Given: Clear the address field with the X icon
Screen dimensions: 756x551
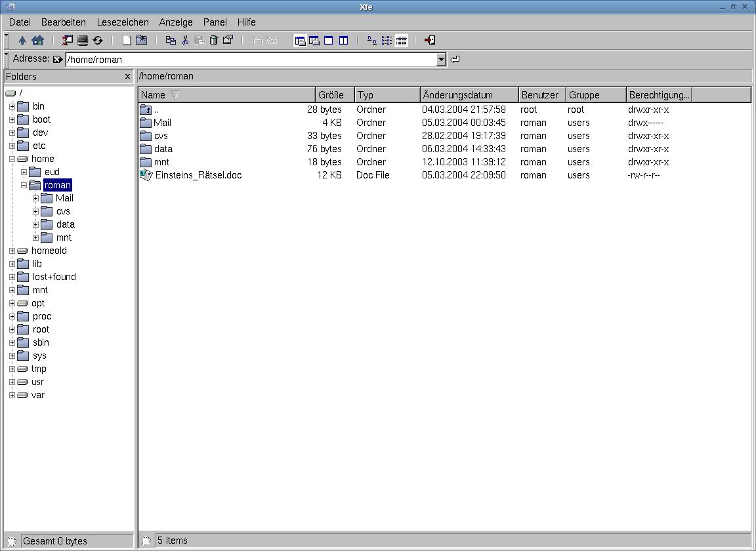Looking at the screenshot, I should coord(58,60).
